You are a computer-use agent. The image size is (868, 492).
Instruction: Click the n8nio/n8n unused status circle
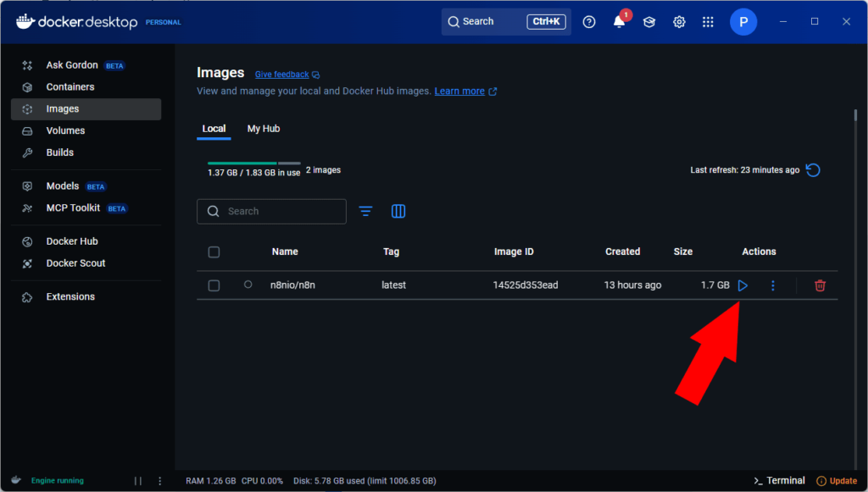(x=248, y=285)
